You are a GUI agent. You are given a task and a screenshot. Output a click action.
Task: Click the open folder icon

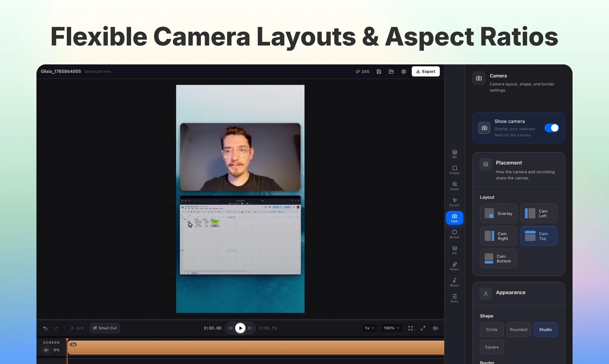tap(391, 71)
